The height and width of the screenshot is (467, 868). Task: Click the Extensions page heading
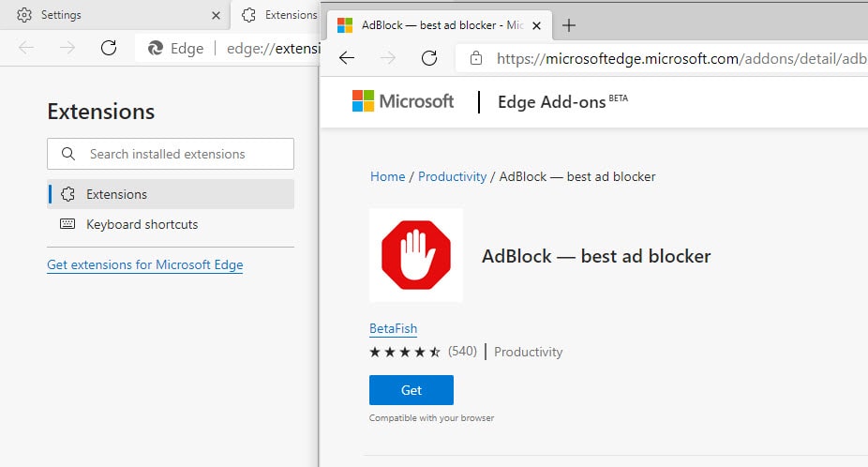coord(100,112)
